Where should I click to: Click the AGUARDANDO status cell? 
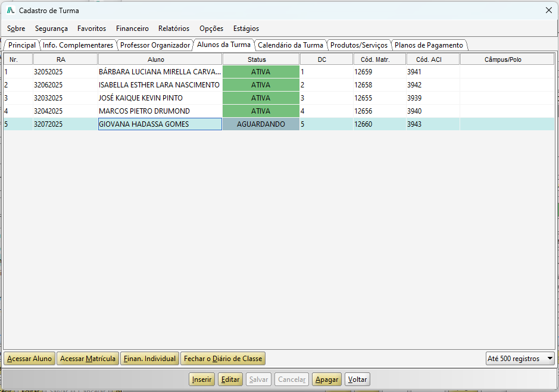click(x=261, y=124)
